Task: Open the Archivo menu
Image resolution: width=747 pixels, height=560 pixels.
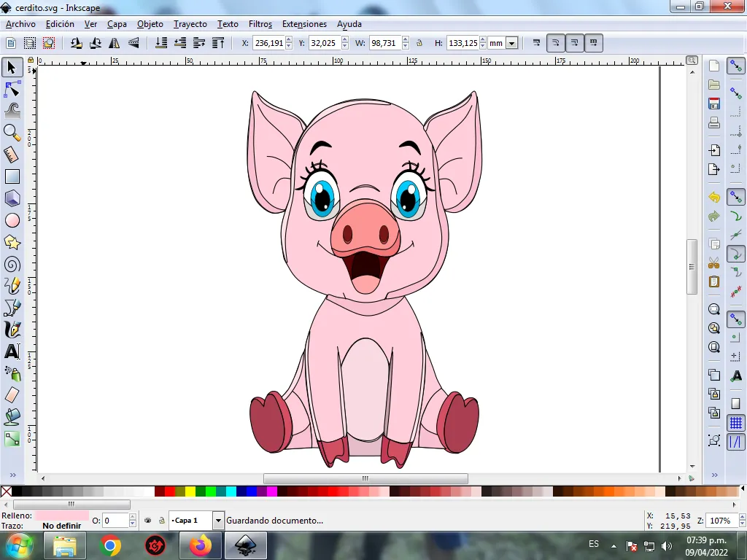Action: pyautogui.click(x=20, y=24)
